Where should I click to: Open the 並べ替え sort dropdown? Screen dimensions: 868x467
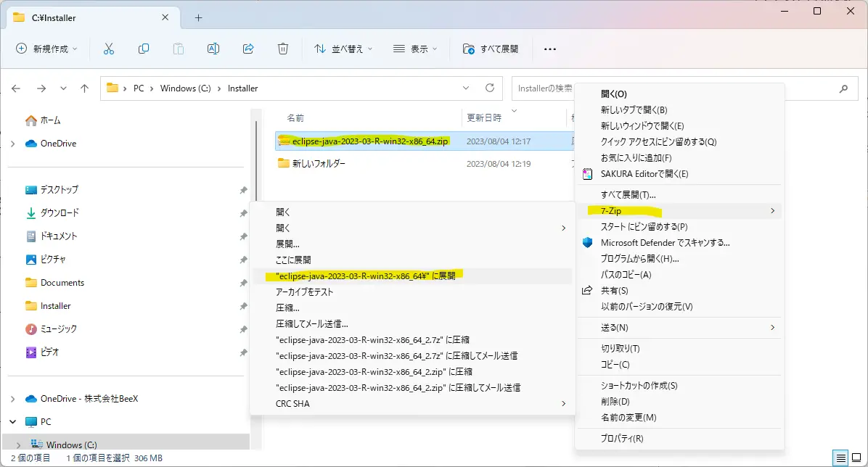[343, 49]
